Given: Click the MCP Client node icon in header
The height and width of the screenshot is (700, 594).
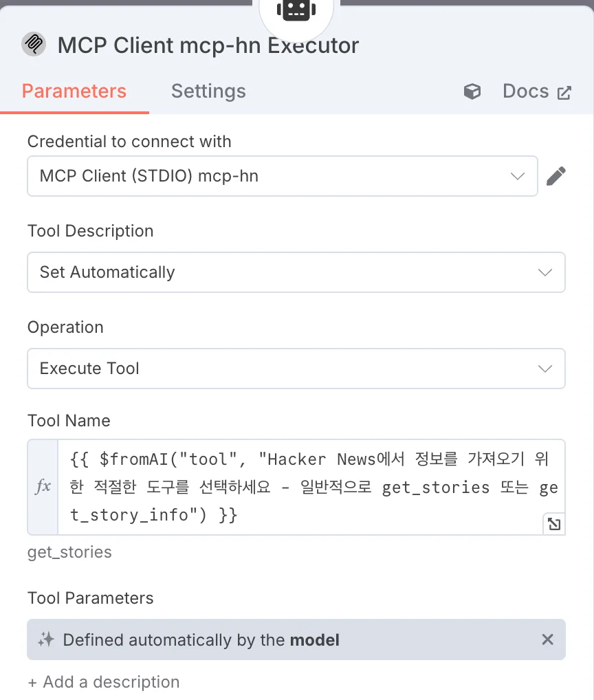Looking at the screenshot, I should (x=33, y=45).
